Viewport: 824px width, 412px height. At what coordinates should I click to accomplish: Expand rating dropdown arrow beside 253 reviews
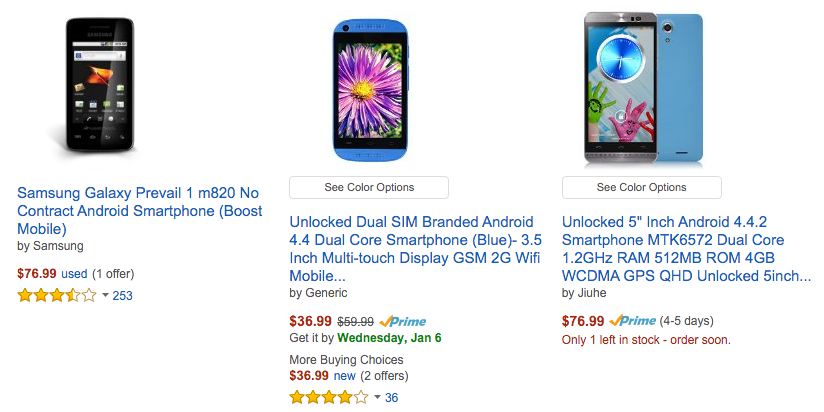pos(105,295)
